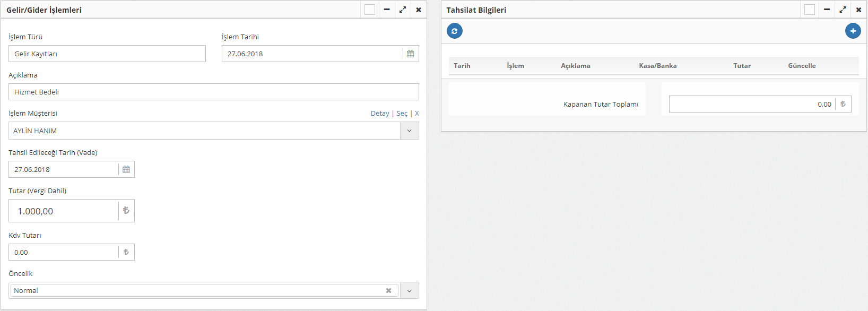Click the Açıklama text field
The width and height of the screenshot is (868, 311).
coord(213,92)
